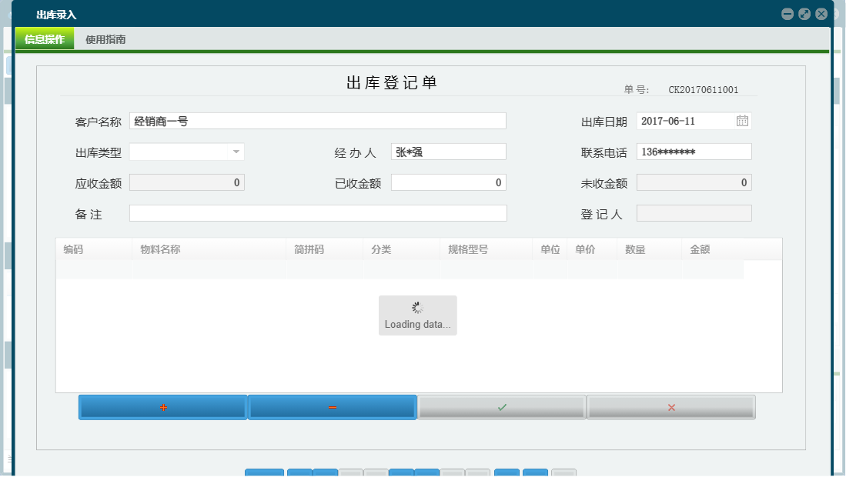
Task: Expand the 出库类型 combo box arrow
Action: coord(237,152)
